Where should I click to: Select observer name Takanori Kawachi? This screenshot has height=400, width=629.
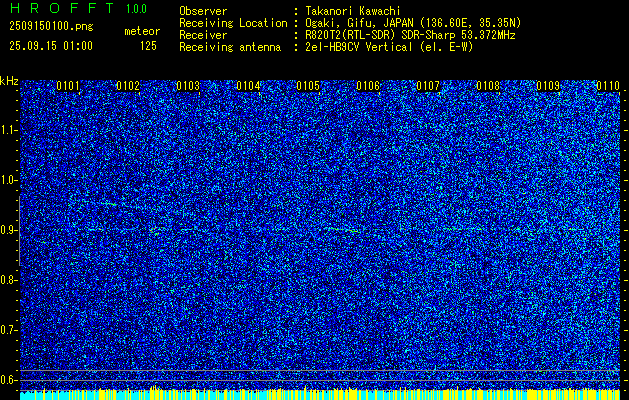coord(353,11)
